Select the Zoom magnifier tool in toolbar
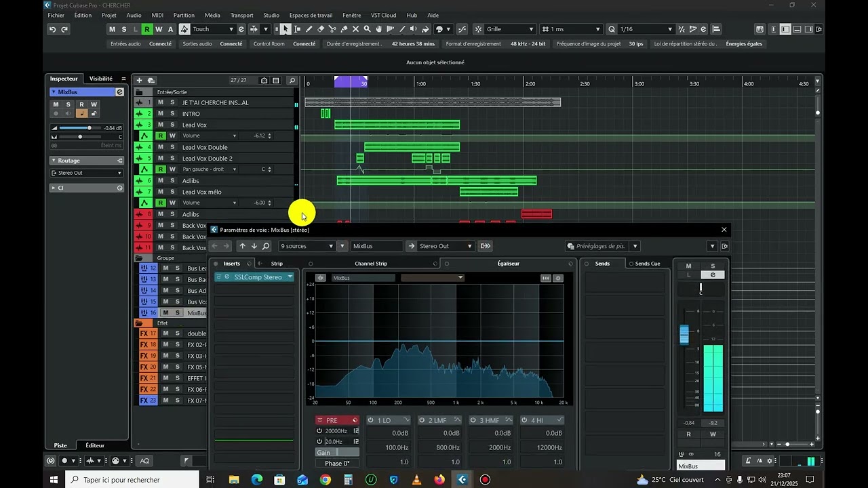The width and height of the screenshot is (868, 488). [367, 29]
